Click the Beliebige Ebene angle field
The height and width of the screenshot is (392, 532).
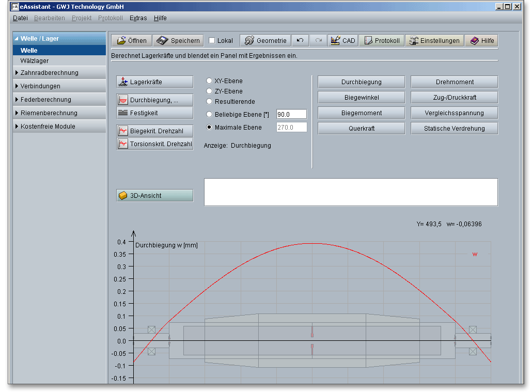point(291,114)
